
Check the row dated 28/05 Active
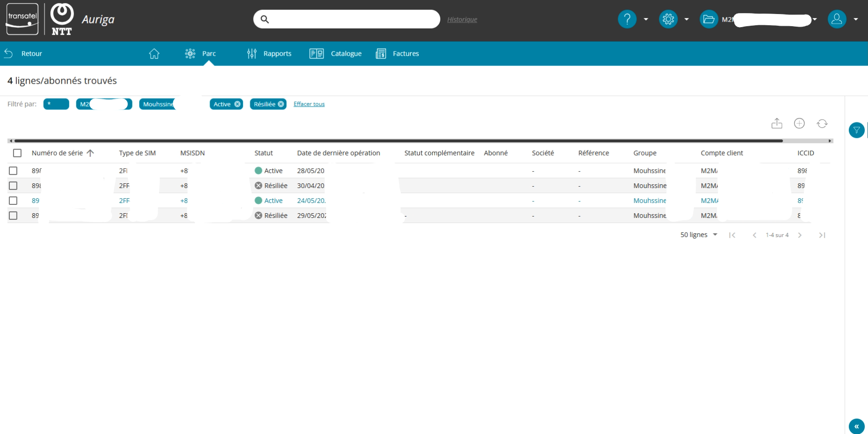[13, 171]
